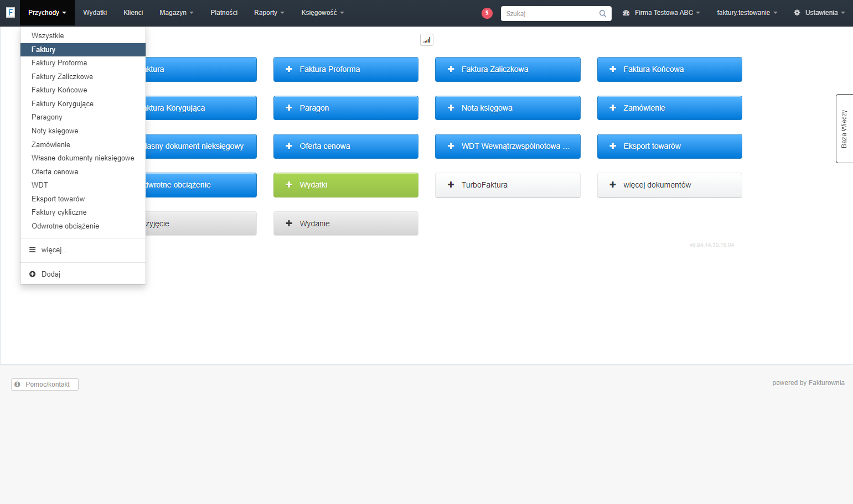Viewport: 853px width, 504px height.
Task: Click the plus icon on WDT Wewnątrzwspólnotowa button
Action: click(451, 146)
